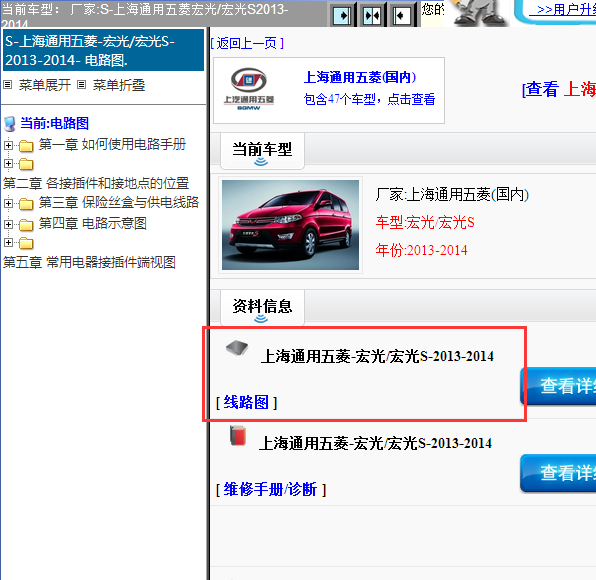Click 厂家:上海通用五菱(国内) info text

452,195
